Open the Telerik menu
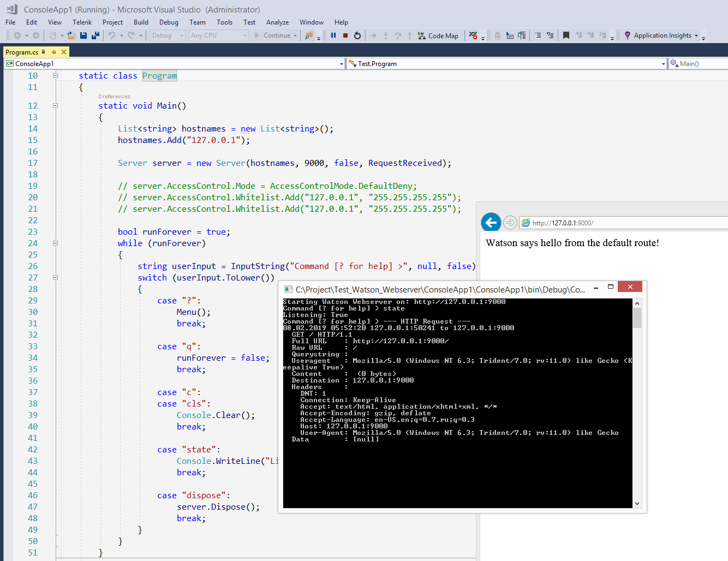Viewport: 728px width, 561px height. (82, 22)
